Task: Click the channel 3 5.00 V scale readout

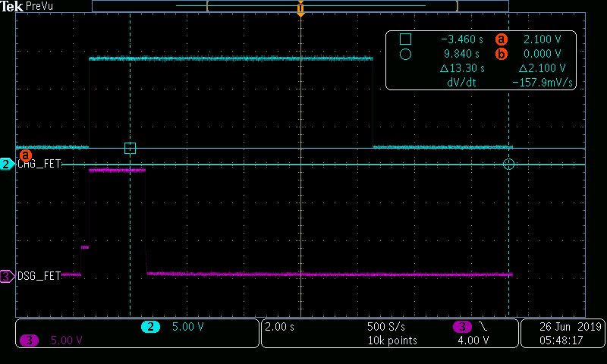Action: click(66, 340)
